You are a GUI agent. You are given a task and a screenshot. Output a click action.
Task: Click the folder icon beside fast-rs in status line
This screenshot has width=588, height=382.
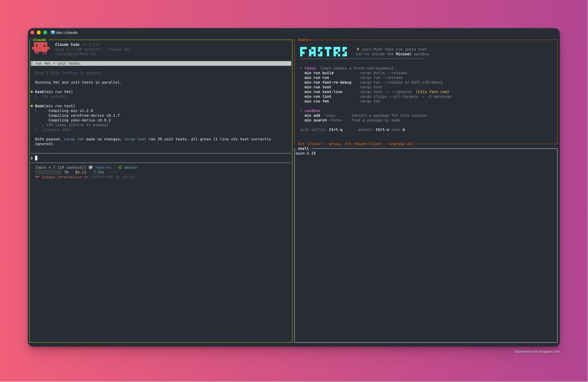[91, 167]
